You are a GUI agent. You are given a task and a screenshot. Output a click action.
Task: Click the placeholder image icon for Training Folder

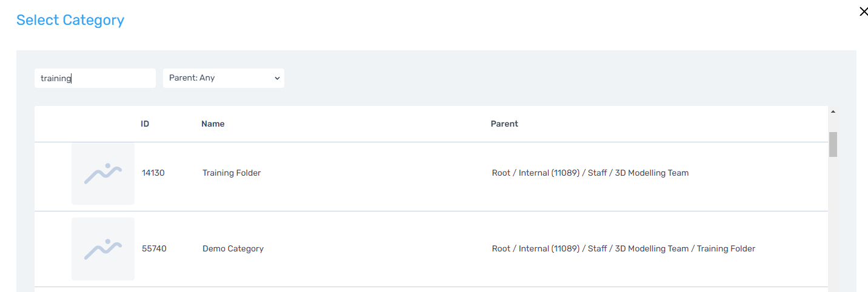pos(103,173)
